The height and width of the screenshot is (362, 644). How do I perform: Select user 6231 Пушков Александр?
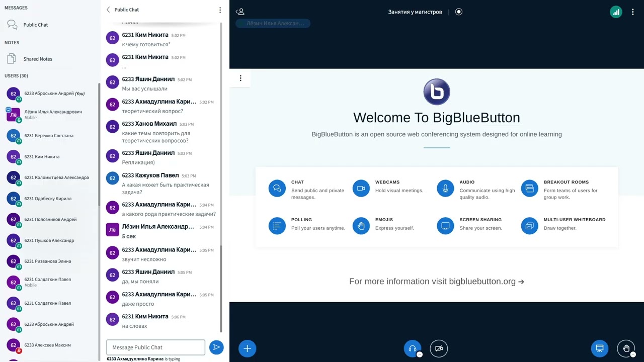click(49, 240)
